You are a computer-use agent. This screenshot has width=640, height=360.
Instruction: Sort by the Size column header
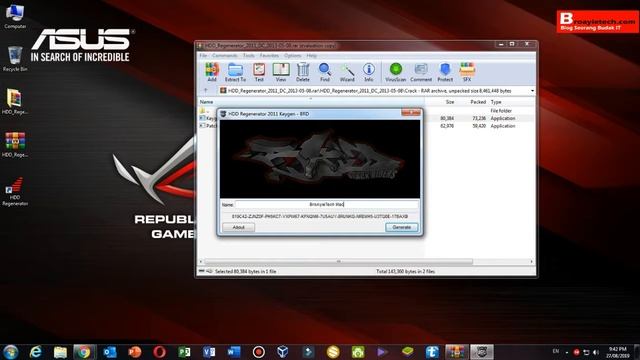[450, 102]
